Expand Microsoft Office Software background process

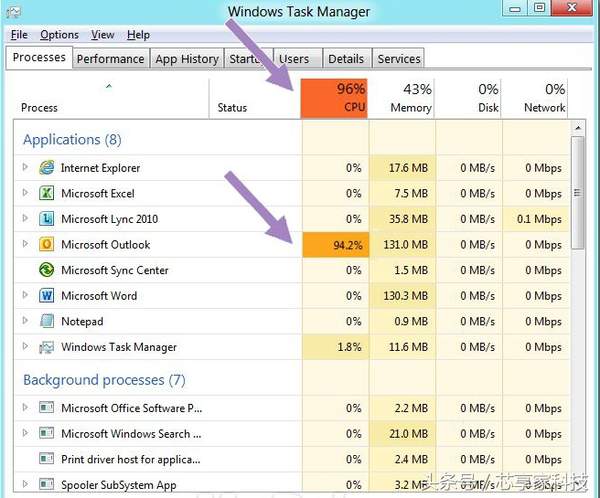[x=25, y=408]
